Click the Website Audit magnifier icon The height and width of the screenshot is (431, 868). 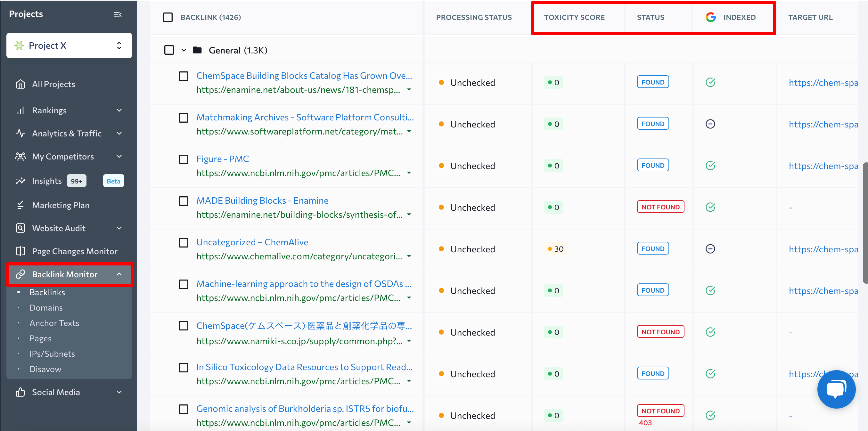20,228
